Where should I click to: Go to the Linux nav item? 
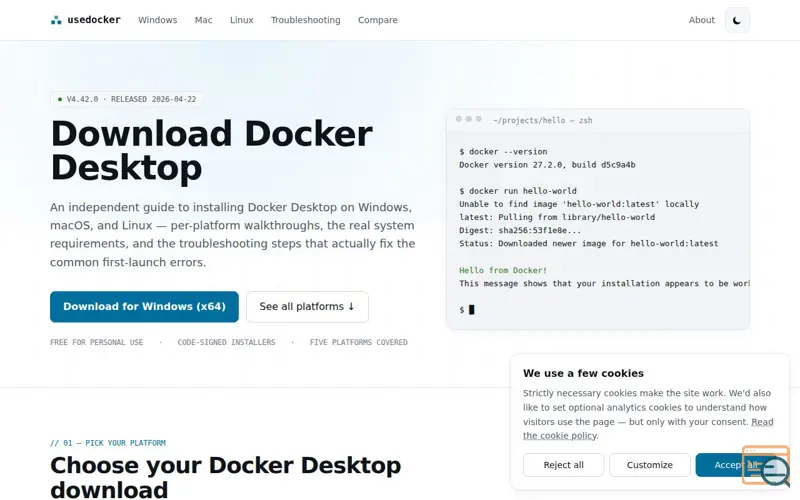click(241, 20)
